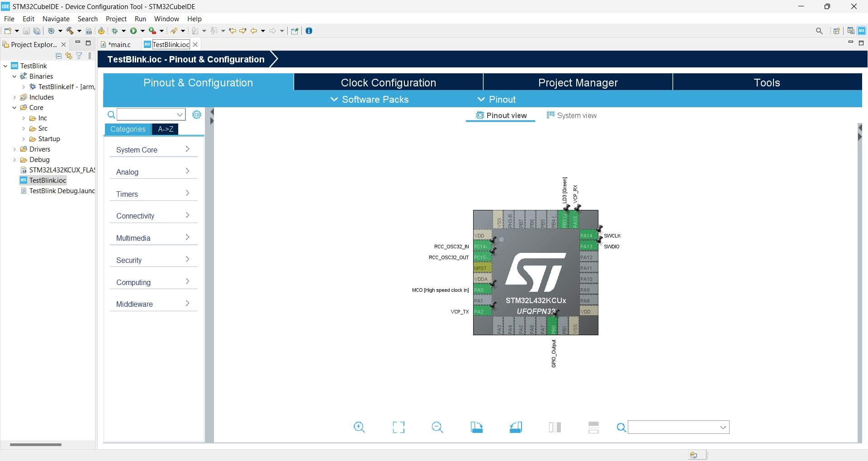Screen dimensions: 868x461
Task: Click the categories settings gear icon
Action: pyautogui.click(x=197, y=114)
